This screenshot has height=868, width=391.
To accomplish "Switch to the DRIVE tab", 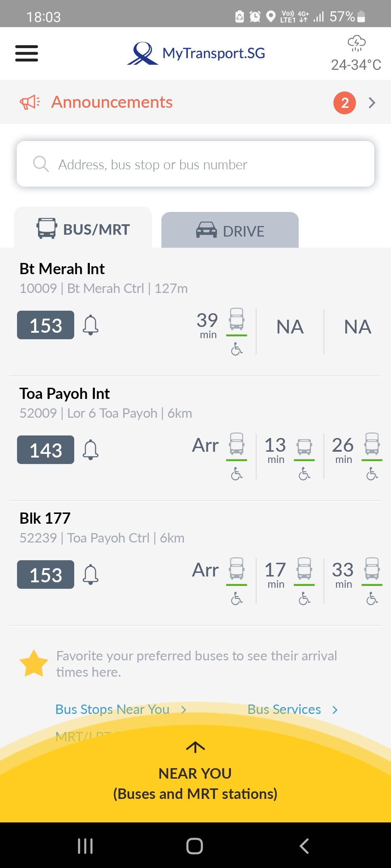I will (x=230, y=230).
